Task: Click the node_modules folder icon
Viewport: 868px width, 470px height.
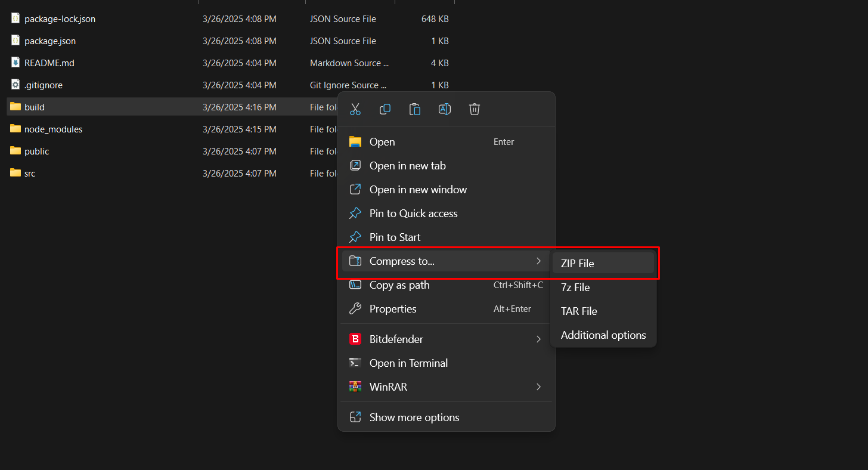Action: pos(15,129)
